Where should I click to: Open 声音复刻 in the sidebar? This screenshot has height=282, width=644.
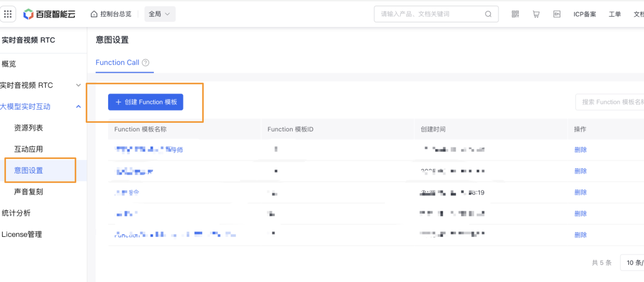(29, 192)
